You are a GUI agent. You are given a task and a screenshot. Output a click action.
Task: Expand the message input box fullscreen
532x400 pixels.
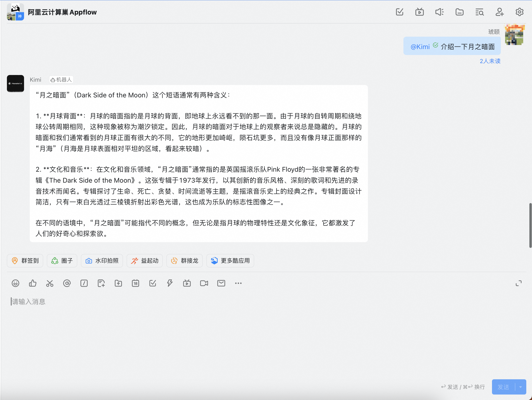[x=518, y=283]
